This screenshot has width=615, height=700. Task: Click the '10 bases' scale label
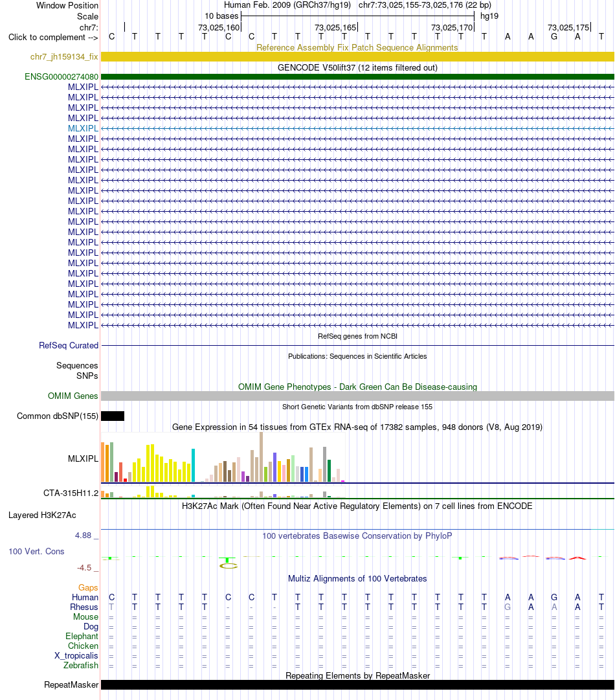pos(221,16)
